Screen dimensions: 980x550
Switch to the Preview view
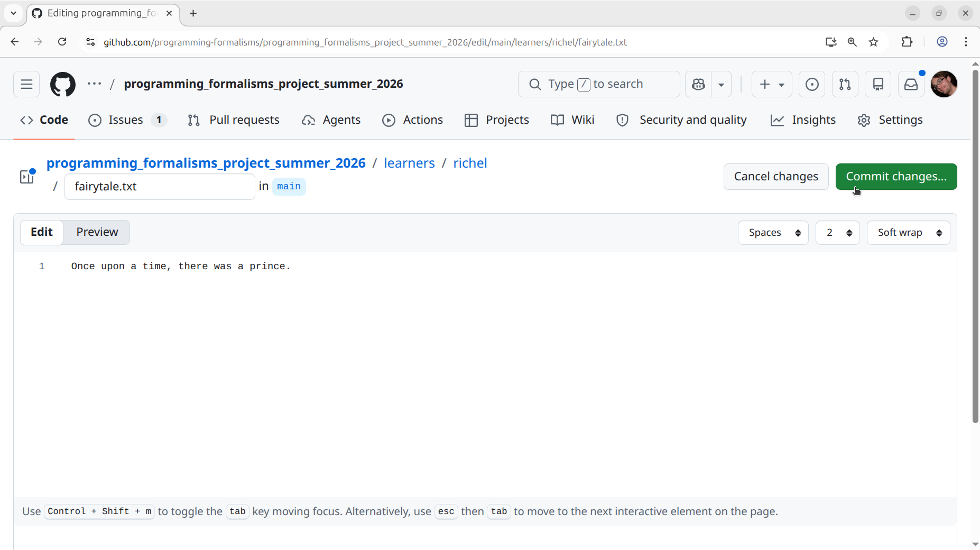pyautogui.click(x=97, y=232)
